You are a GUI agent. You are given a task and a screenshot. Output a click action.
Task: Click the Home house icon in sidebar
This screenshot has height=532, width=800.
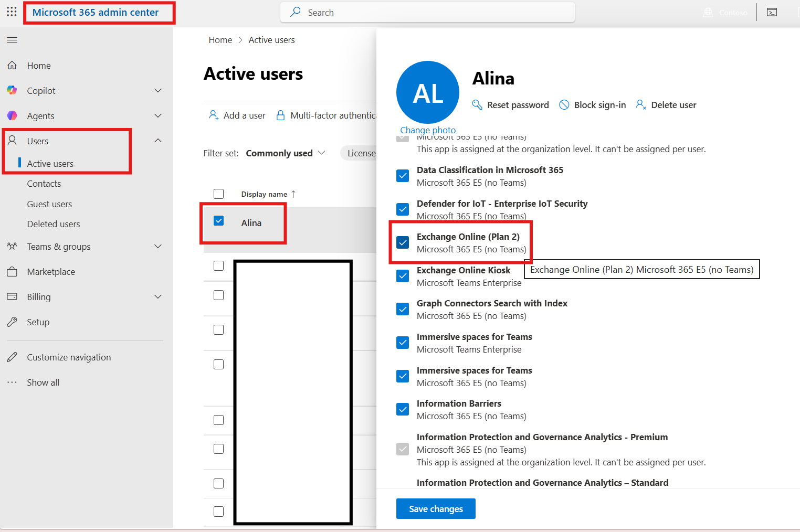pyautogui.click(x=12, y=65)
